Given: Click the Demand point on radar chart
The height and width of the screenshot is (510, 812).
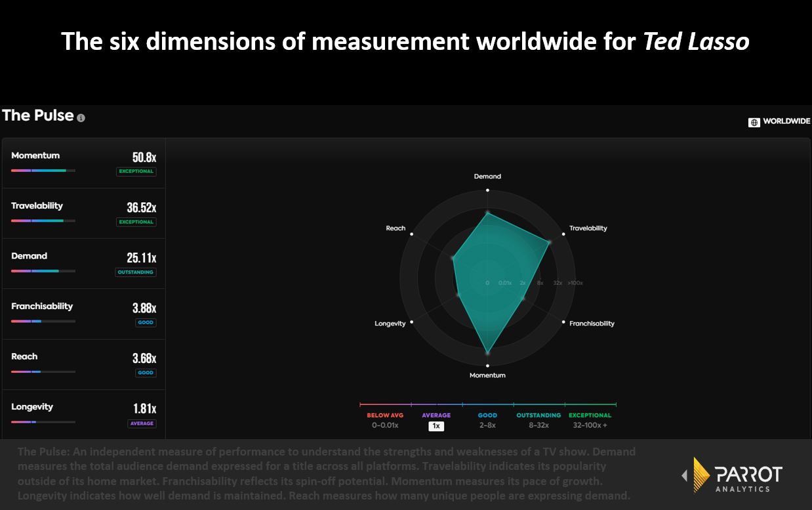Looking at the screenshot, I should (487, 213).
